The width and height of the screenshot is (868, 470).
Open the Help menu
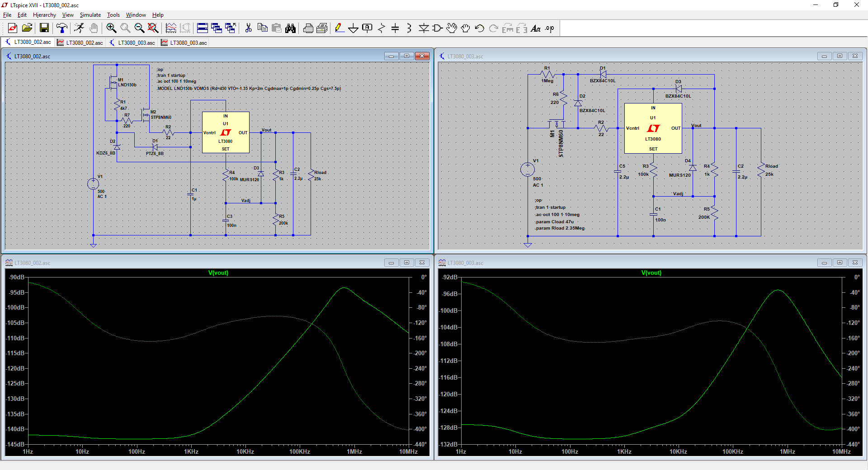(x=158, y=15)
